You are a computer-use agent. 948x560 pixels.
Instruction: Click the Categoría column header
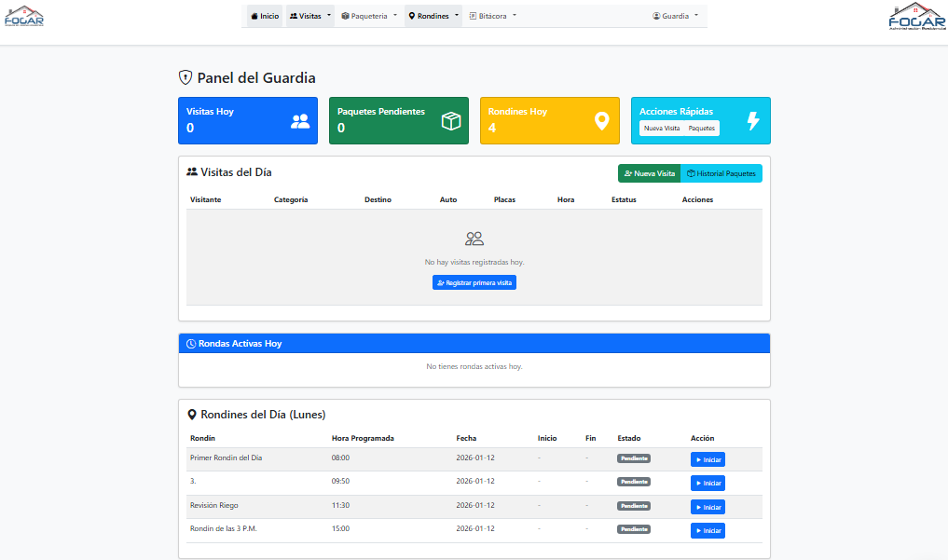(291, 200)
